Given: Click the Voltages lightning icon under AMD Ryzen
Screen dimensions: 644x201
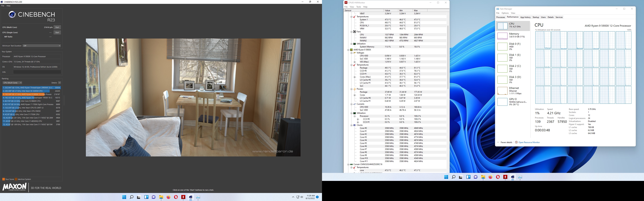Looking at the screenshot, I should [x=355, y=53].
